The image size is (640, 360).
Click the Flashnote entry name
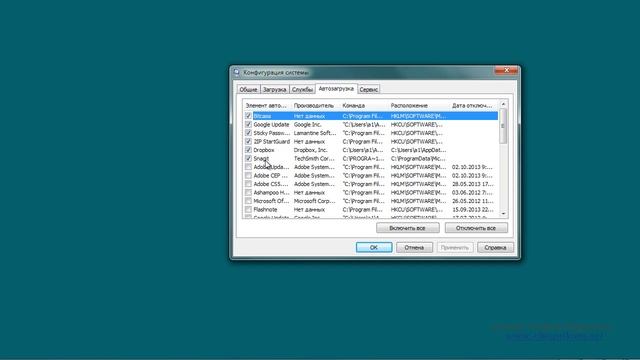click(265, 209)
